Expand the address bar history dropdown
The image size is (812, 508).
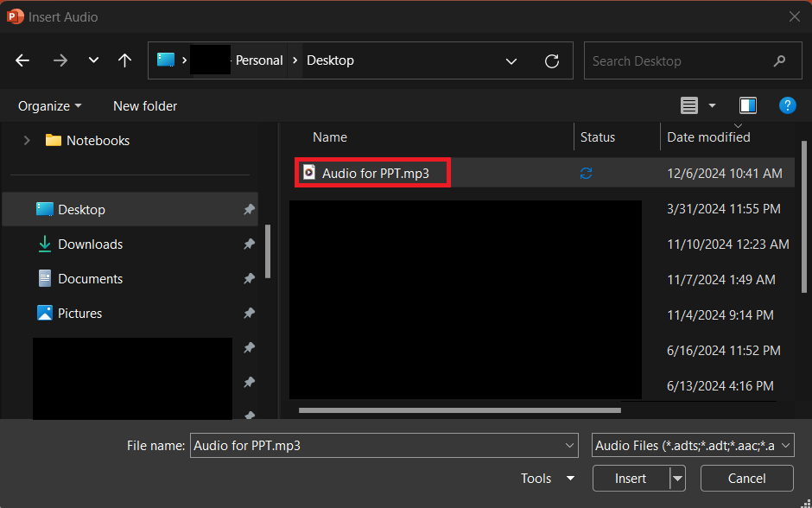point(511,61)
